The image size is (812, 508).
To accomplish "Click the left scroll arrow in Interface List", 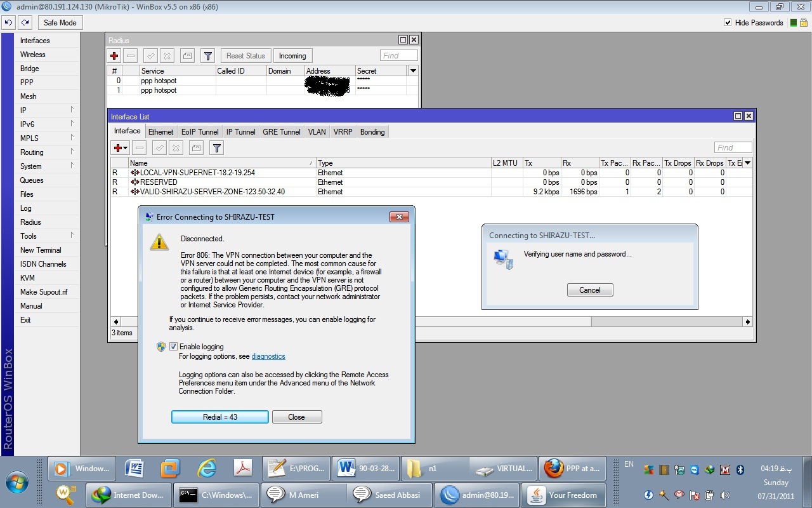I will point(115,322).
